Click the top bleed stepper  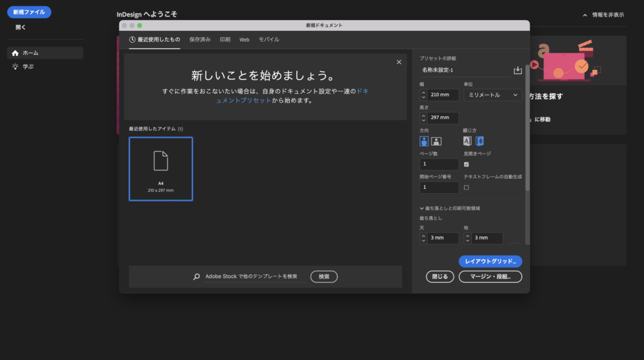[x=423, y=238]
